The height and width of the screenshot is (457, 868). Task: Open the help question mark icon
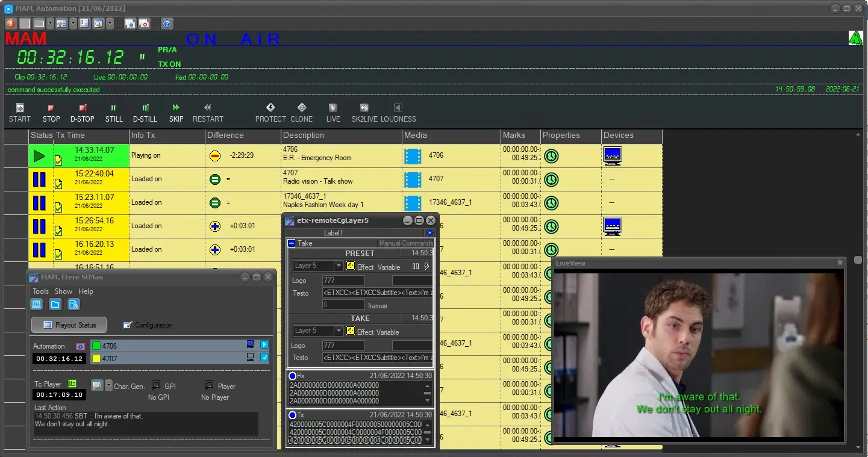(167, 23)
